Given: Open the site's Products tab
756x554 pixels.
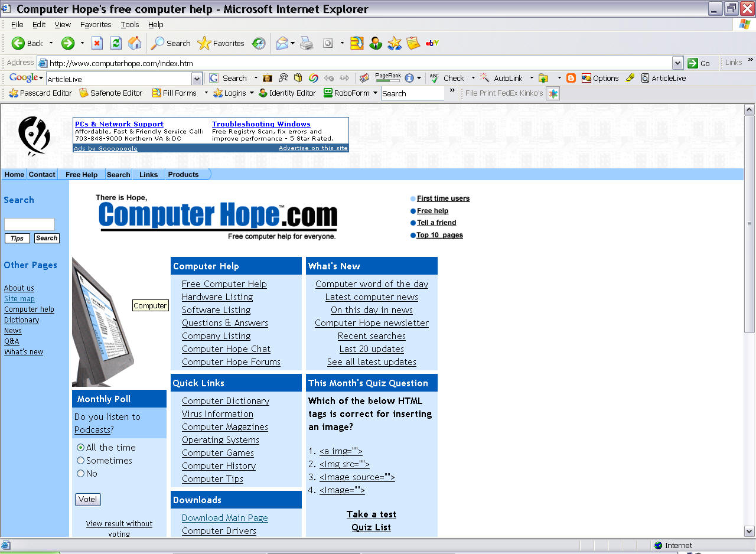Looking at the screenshot, I should 184,175.
